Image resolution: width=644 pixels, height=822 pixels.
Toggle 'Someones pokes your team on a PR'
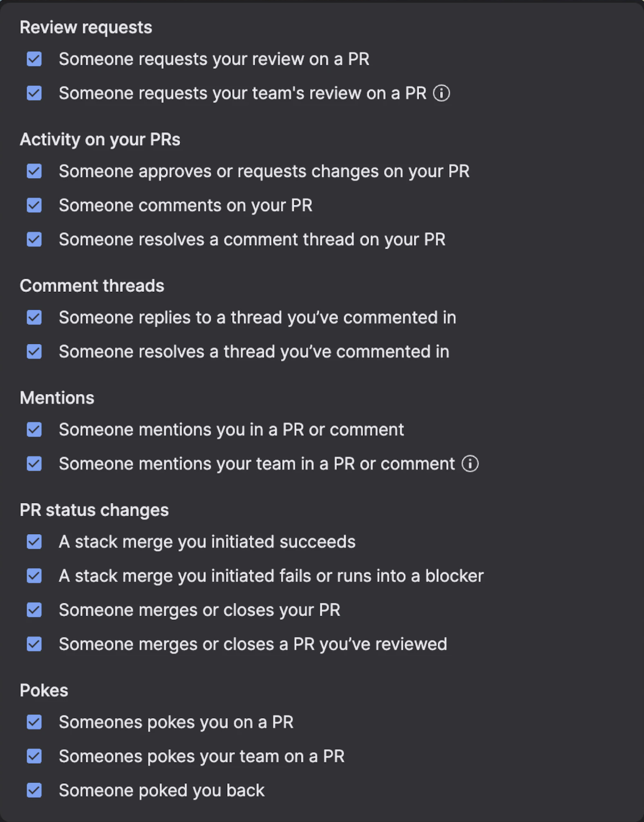coord(34,756)
